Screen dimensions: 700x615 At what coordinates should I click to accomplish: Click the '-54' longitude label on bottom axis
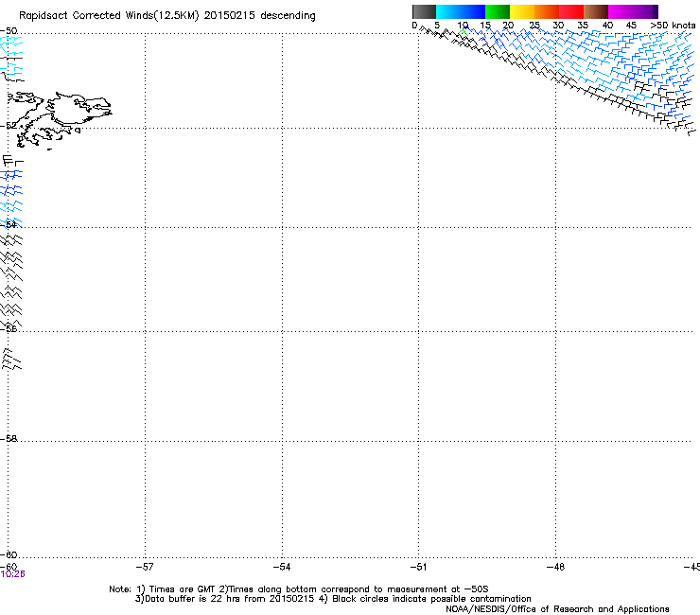click(x=282, y=567)
